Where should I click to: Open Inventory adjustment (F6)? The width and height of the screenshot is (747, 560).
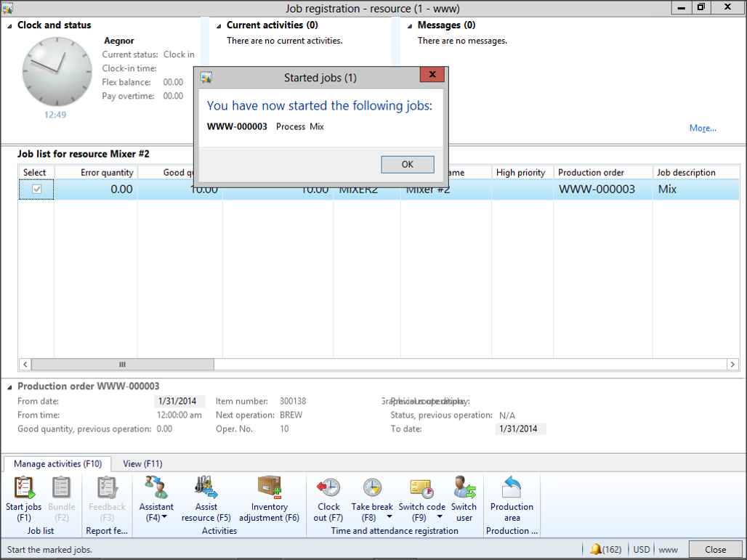coord(270,487)
